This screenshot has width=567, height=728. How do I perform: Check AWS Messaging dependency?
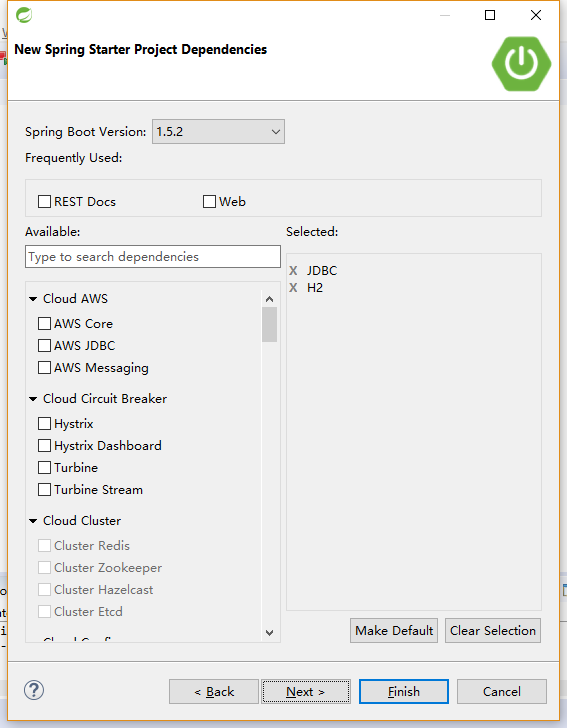tap(45, 368)
